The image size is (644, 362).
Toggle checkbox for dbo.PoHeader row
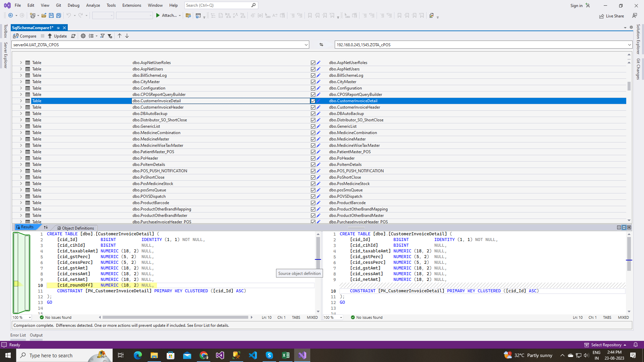click(313, 158)
